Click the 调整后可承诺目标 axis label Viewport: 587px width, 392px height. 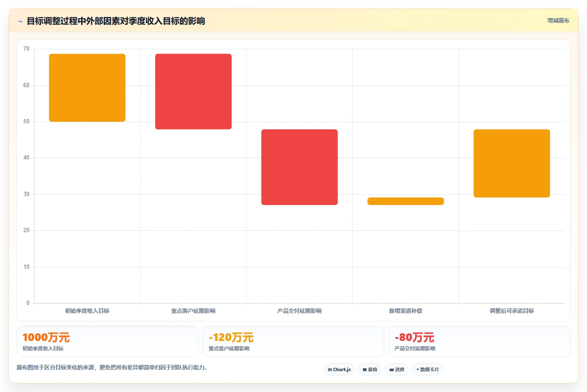coord(512,311)
